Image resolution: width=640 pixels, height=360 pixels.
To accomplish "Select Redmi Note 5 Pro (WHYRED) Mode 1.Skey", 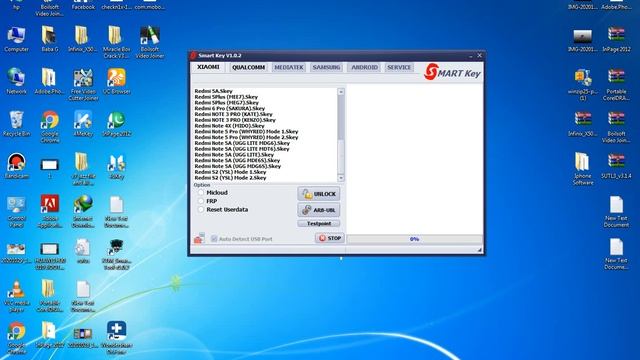I will [x=247, y=131].
